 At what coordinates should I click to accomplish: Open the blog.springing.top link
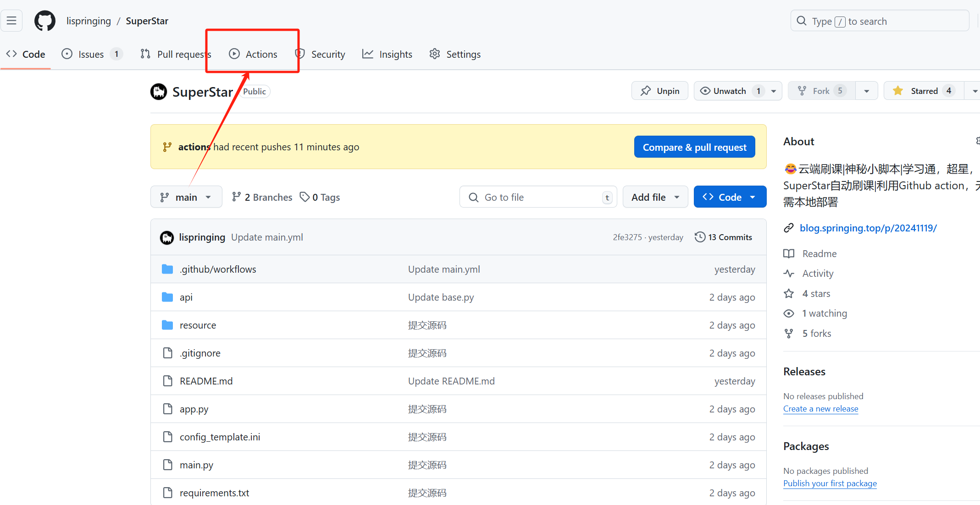868,228
